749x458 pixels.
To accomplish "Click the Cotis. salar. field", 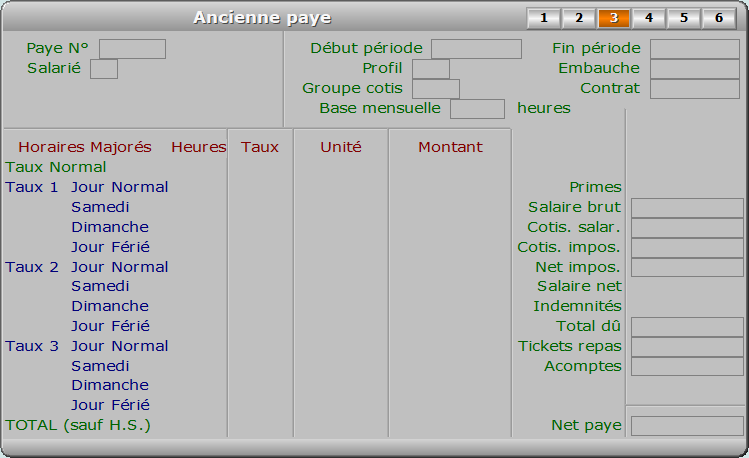I will pyautogui.click(x=687, y=228).
